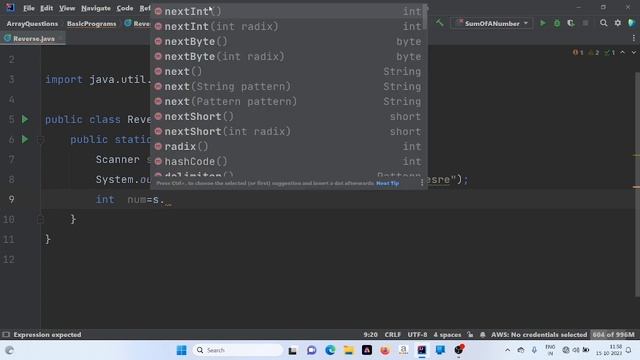640x360 pixels.
Task: Click memory indicator 604 of 996M
Action: pos(613,334)
